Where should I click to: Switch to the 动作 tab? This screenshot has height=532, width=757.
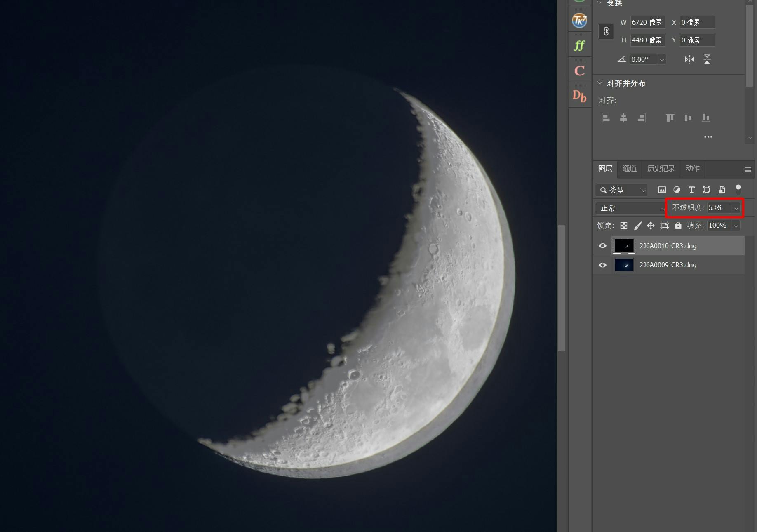(x=692, y=169)
